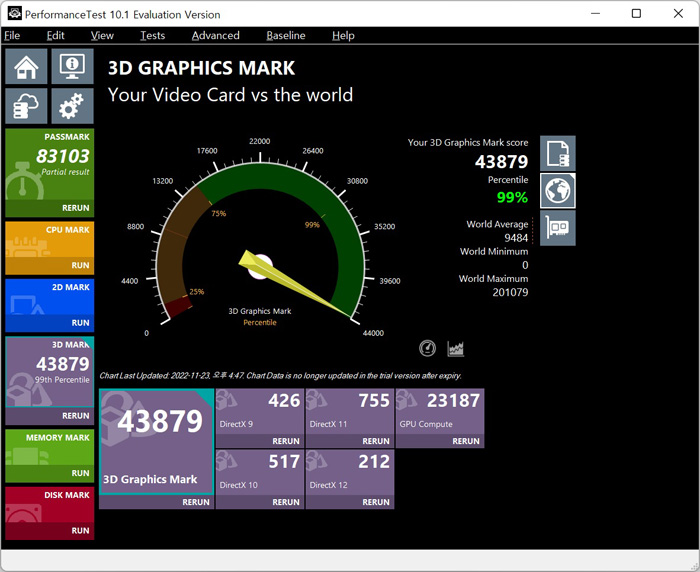Screen dimensions: 700x572
Task: Click the video card hardware icon
Action: (x=557, y=228)
